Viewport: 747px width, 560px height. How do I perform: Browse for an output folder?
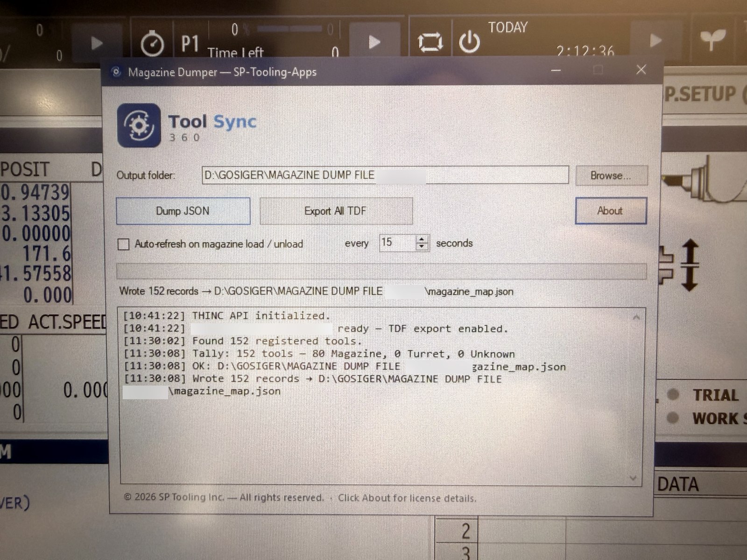611,175
